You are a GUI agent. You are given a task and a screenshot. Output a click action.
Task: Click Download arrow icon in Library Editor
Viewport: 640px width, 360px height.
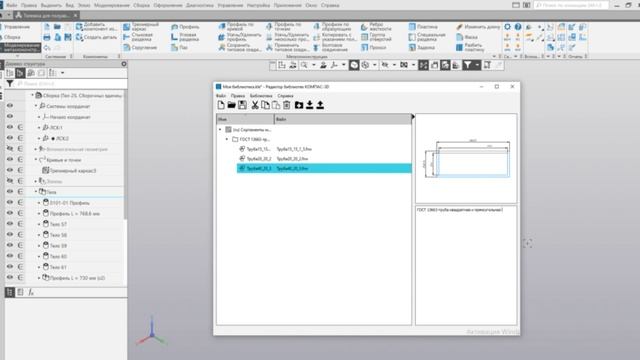coord(310,105)
